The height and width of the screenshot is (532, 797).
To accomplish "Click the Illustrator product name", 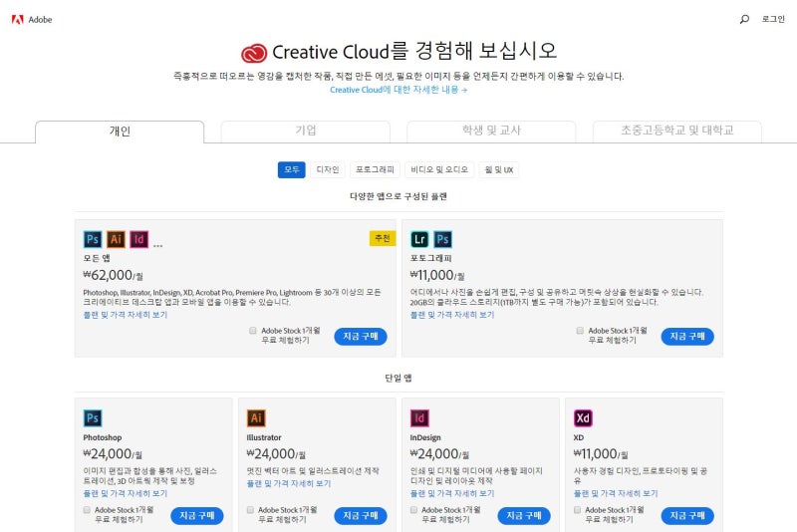I will click(264, 437).
